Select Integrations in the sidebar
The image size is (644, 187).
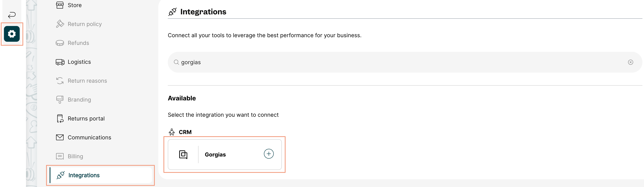[84, 175]
